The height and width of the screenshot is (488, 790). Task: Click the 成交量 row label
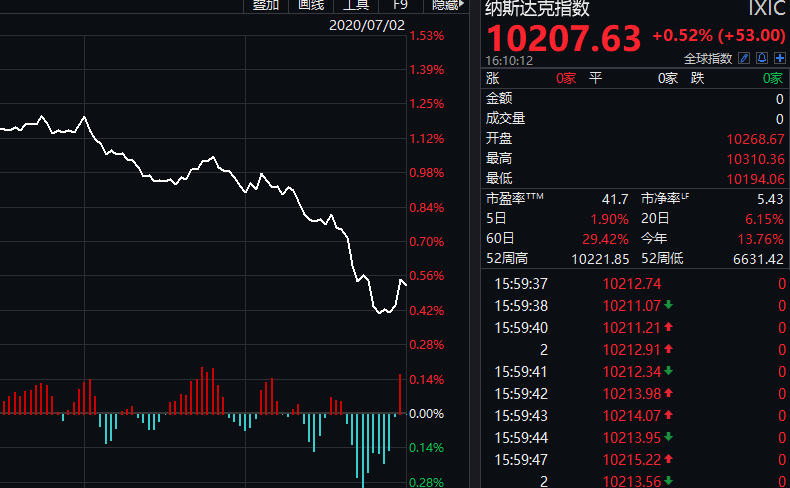[x=505, y=118]
